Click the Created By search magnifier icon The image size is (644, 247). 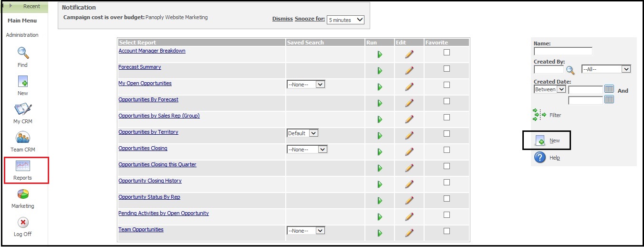pos(571,70)
